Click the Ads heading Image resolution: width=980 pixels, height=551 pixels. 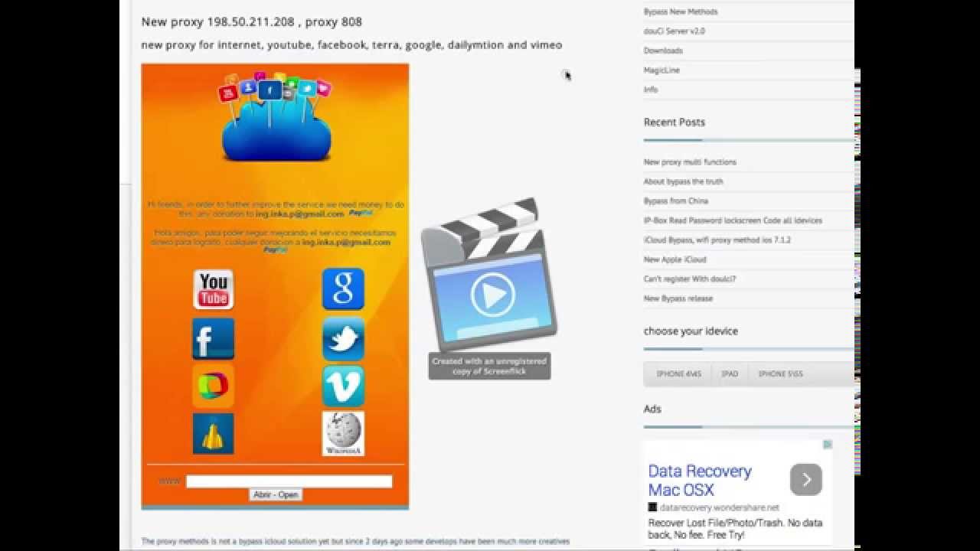pos(652,409)
